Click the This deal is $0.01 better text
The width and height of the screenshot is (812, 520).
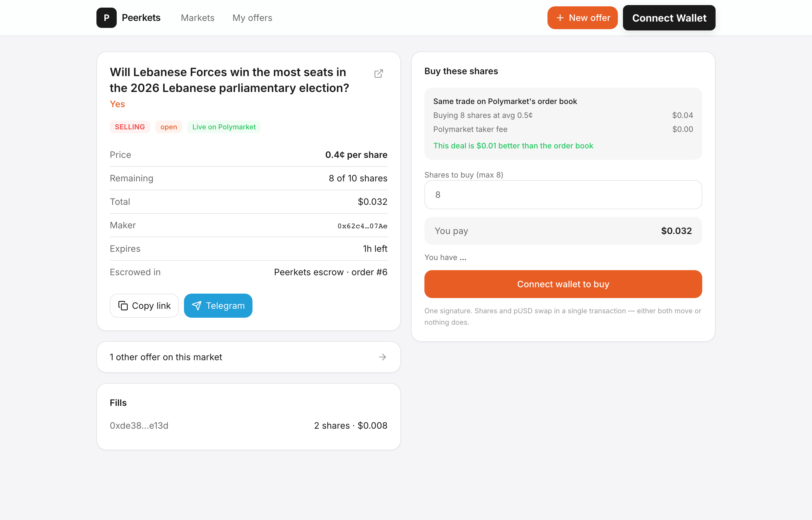pyautogui.click(x=513, y=146)
